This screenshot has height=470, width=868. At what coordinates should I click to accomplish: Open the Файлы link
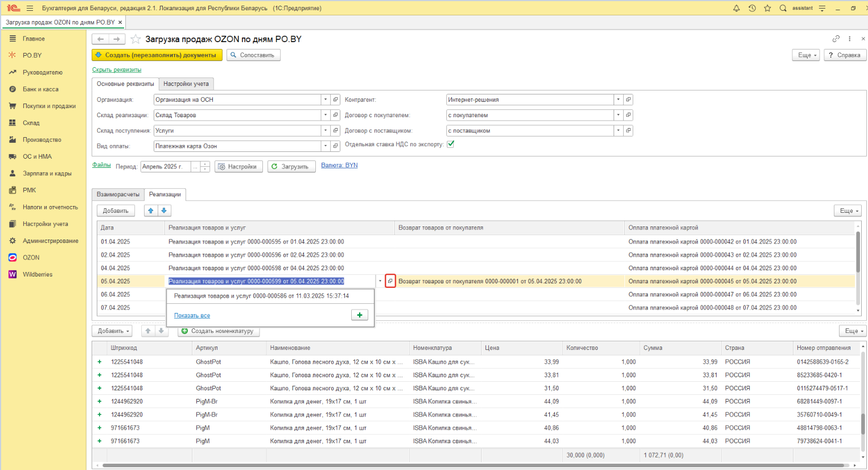[102, 165]
